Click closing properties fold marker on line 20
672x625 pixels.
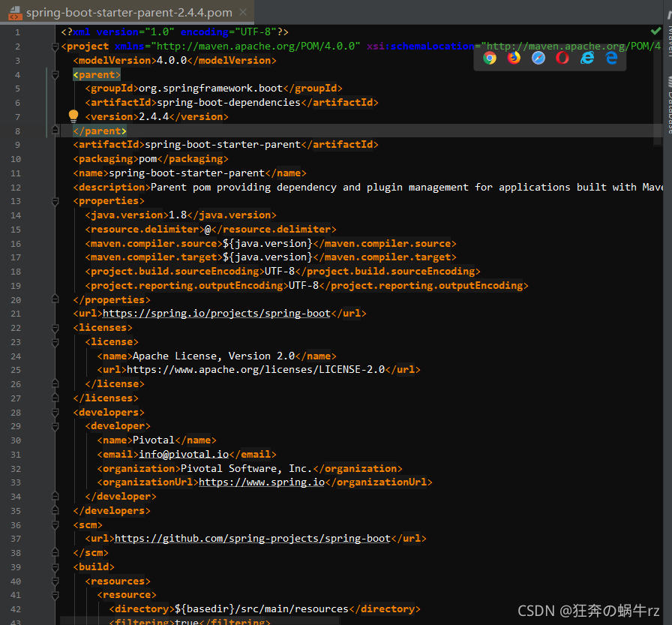click(55, 299)
